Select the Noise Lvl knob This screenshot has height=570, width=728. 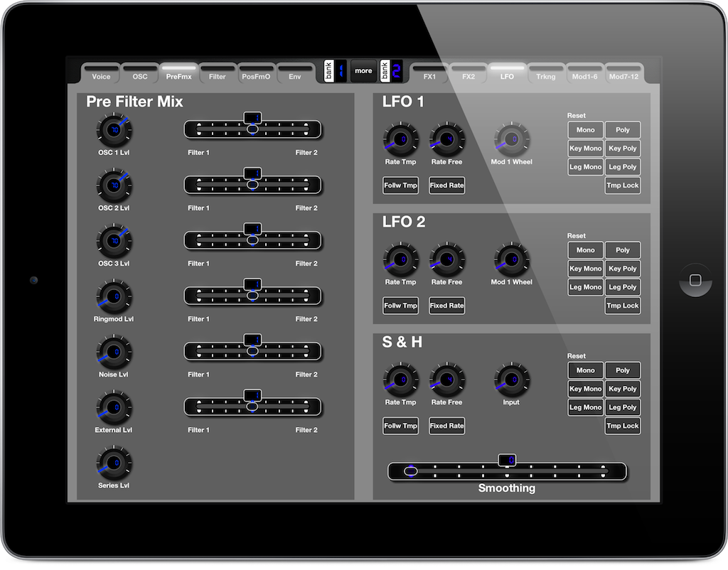113,351
